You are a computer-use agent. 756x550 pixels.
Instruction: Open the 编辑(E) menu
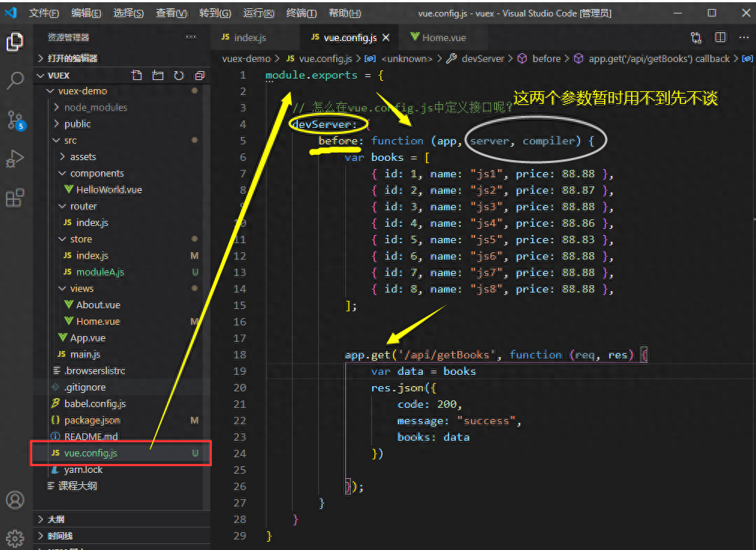[x=86, y=13]
